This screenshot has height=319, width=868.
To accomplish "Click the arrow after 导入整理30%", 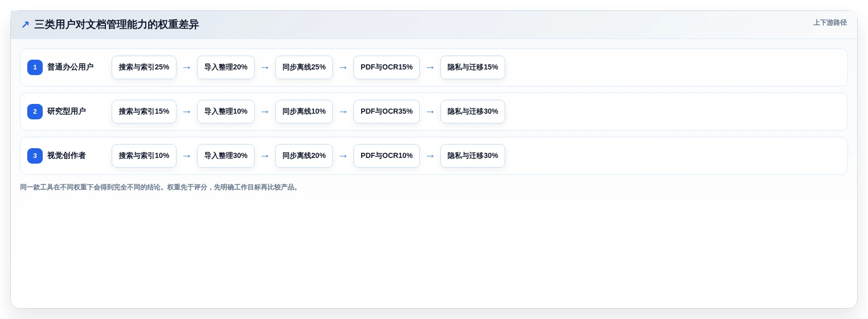I will [265, 156].
